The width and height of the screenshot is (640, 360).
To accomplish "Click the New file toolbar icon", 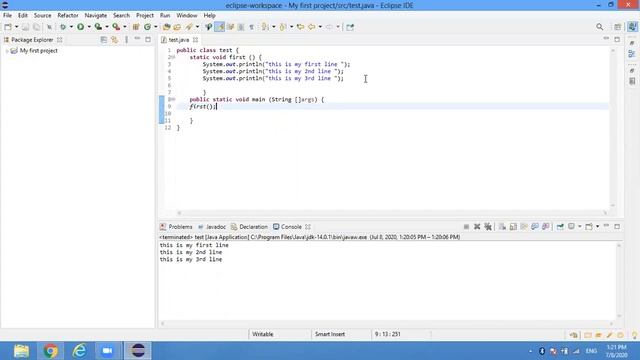I will (x=8, y=27).
